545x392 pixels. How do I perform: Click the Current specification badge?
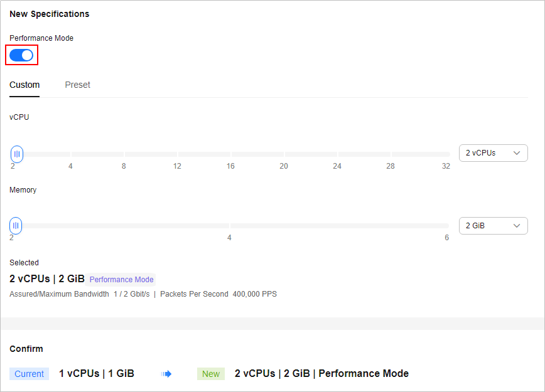click(29, 374)
